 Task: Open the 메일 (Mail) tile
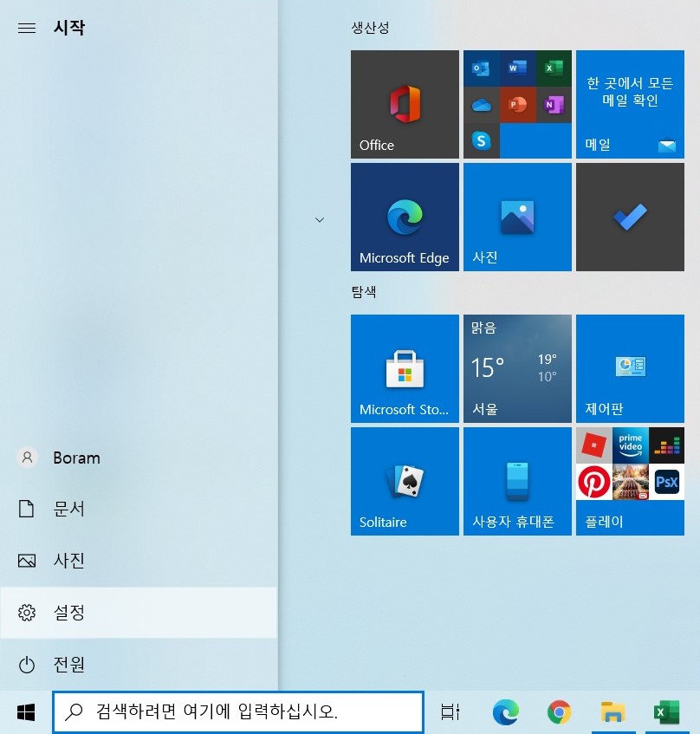pos(630,104)
